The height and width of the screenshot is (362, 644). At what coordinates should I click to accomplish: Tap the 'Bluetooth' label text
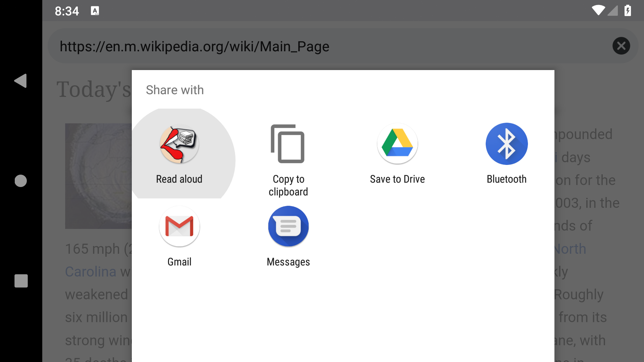(506, 179)
